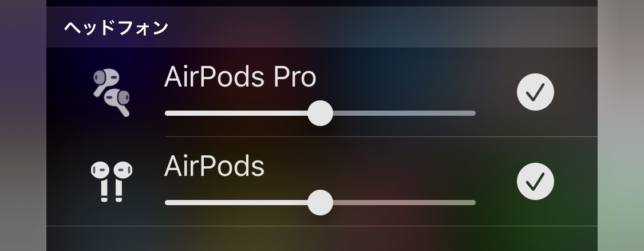Image resolution: width=644 pixels, height=251 pixels.
Task: Uncheck the AirPods checkmark circle
Action: click(x=535, y=182)
